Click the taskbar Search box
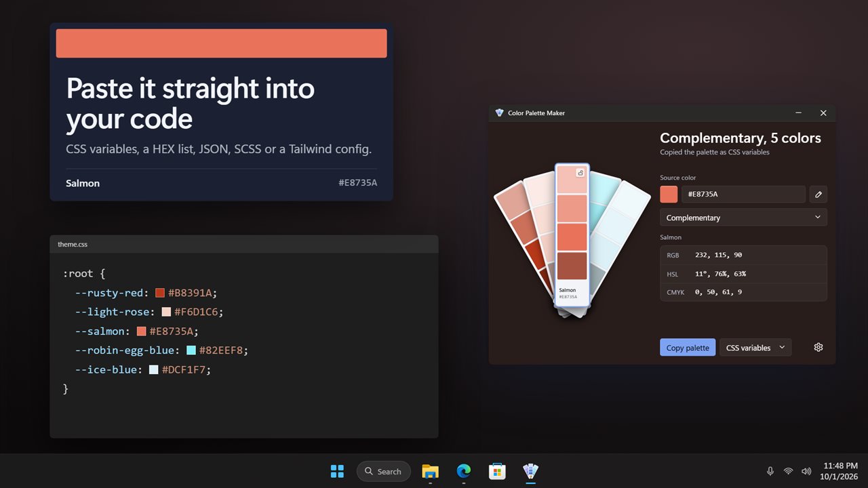The height and width of the screenshot is (488, 868). click(384, 471)
